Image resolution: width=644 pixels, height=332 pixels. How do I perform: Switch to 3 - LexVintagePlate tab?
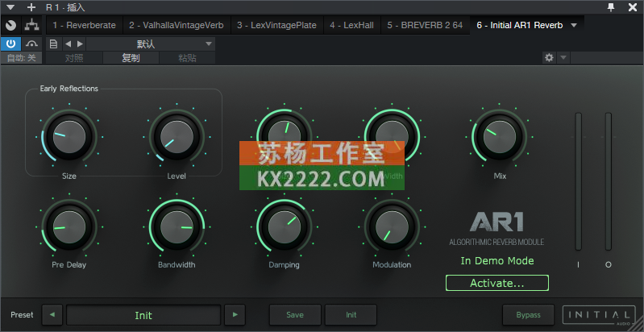(276, 26)
